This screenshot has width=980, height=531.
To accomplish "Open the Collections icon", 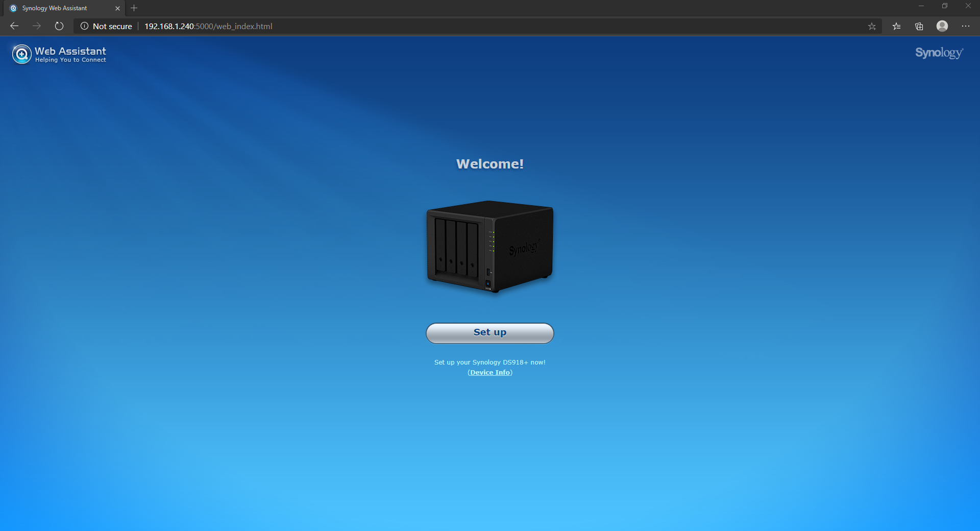I will point(919,26).
